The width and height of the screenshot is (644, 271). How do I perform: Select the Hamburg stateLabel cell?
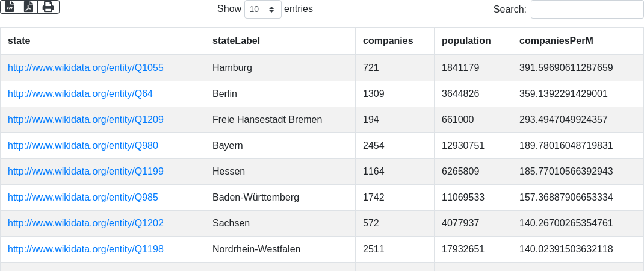coord(232,68)
